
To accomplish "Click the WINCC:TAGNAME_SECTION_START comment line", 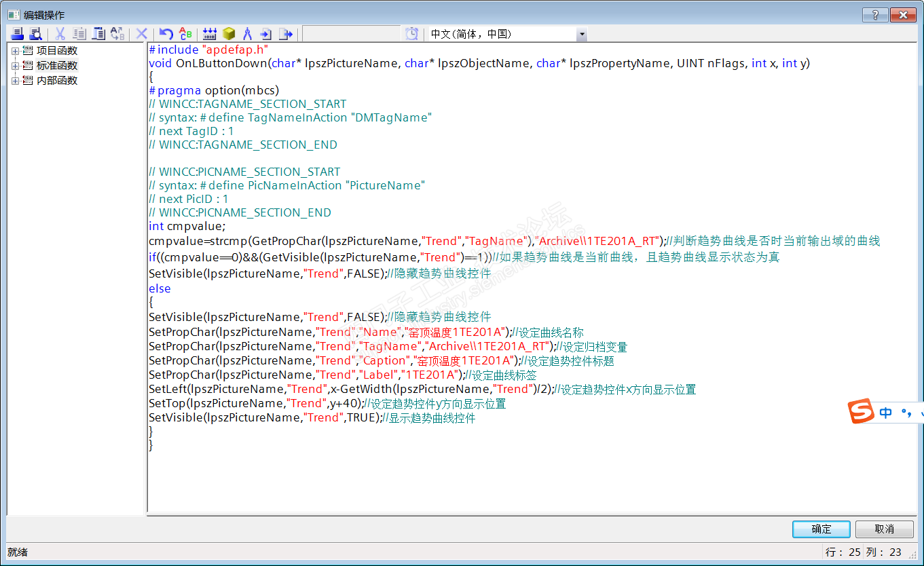I will point(247,104).
